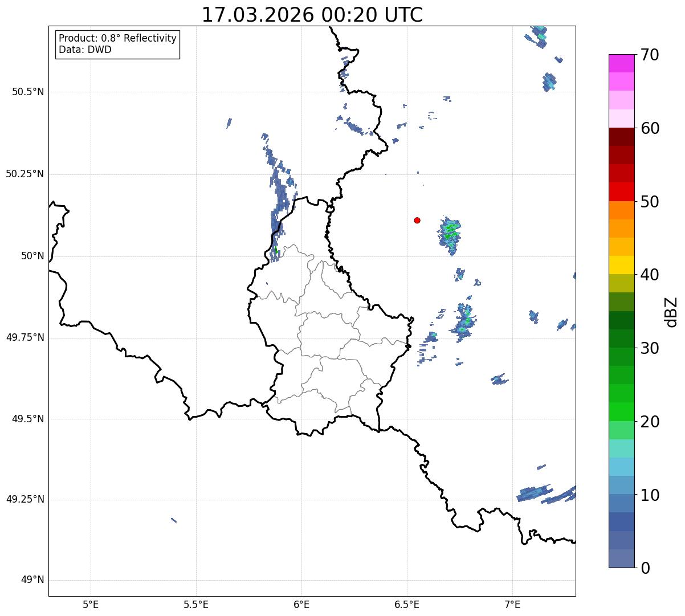Click the longitude label "5.5°E"
The image size is (685, 616).
pyautogui.click(x=196, y=604)
